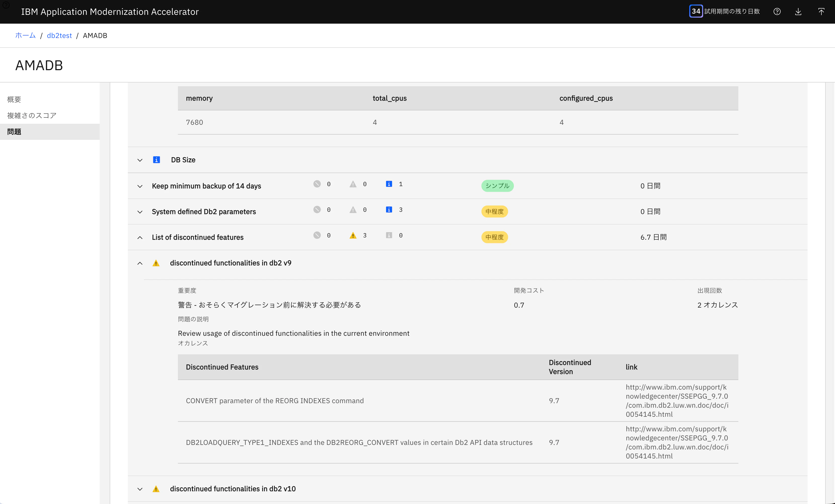The image size is (835, 504).
Task: Open the link for DB2LOADQUERY_TYPE1_INDEXES row
Action: pyautogui.click(x=677, y=442)
